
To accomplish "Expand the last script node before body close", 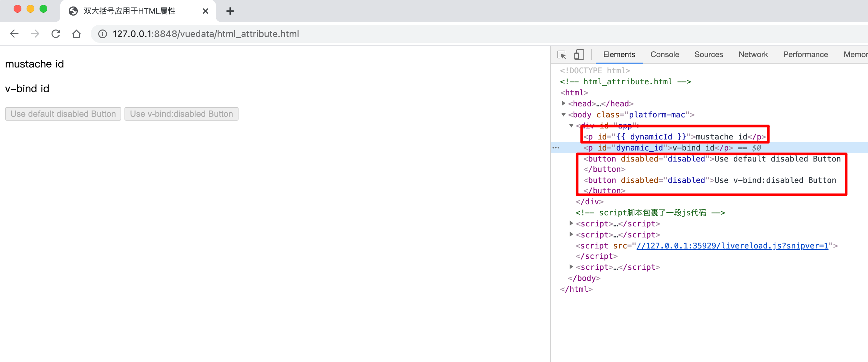I will 571,267.
